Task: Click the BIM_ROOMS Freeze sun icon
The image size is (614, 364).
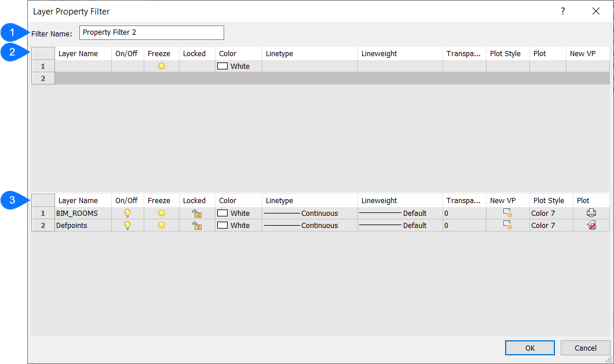Action: point(162,213)
